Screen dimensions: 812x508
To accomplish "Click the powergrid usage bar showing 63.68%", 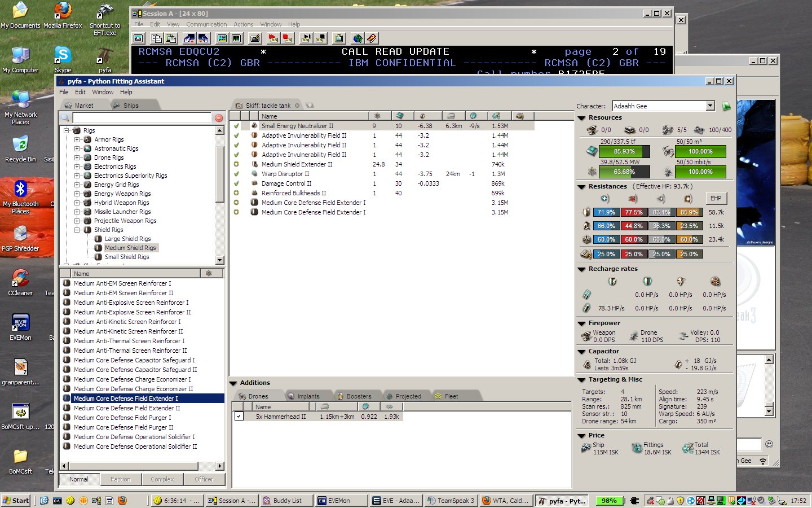I will click(624, 172).
